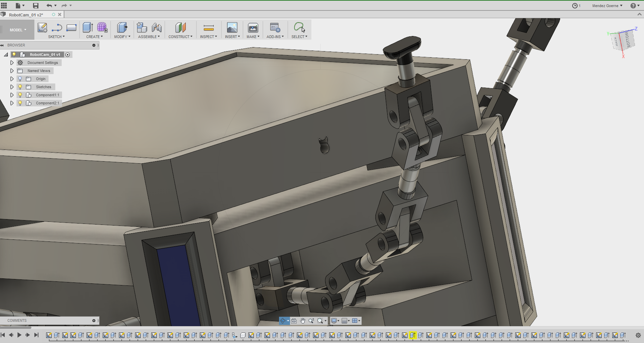
Task: Open the File menu dropdown
Action: (20, 5)
